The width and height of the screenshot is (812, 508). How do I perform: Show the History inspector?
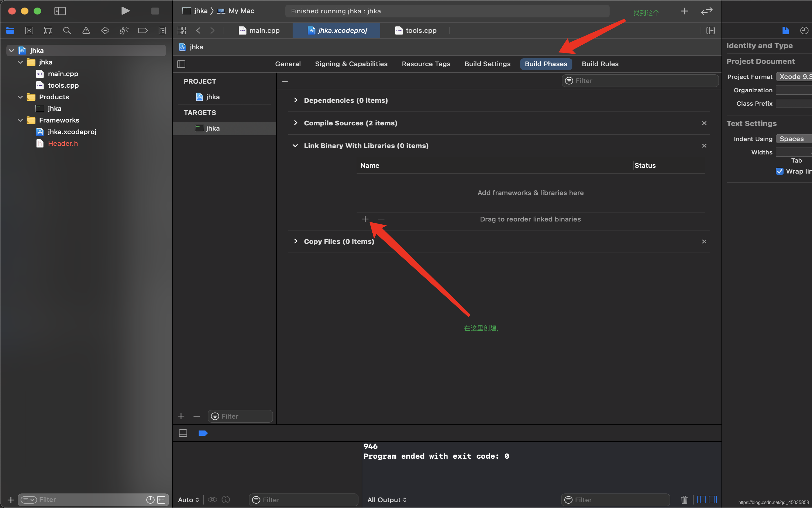[x=804, y=30]
